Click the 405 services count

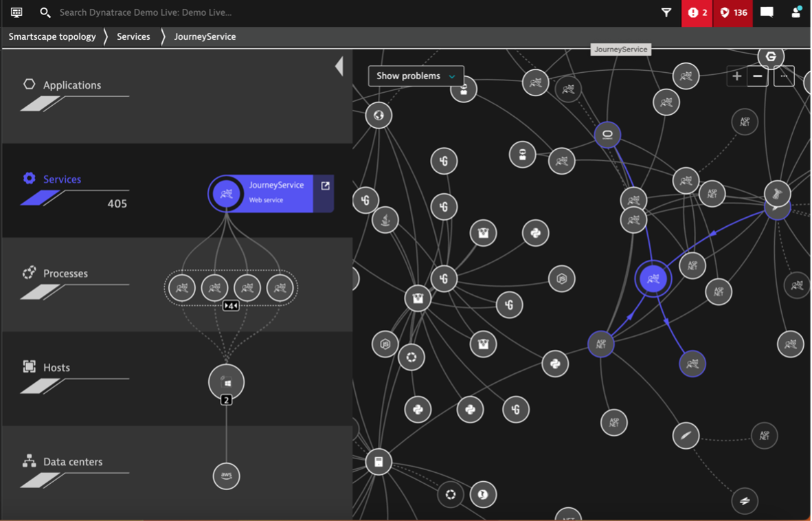coord(117,203)
